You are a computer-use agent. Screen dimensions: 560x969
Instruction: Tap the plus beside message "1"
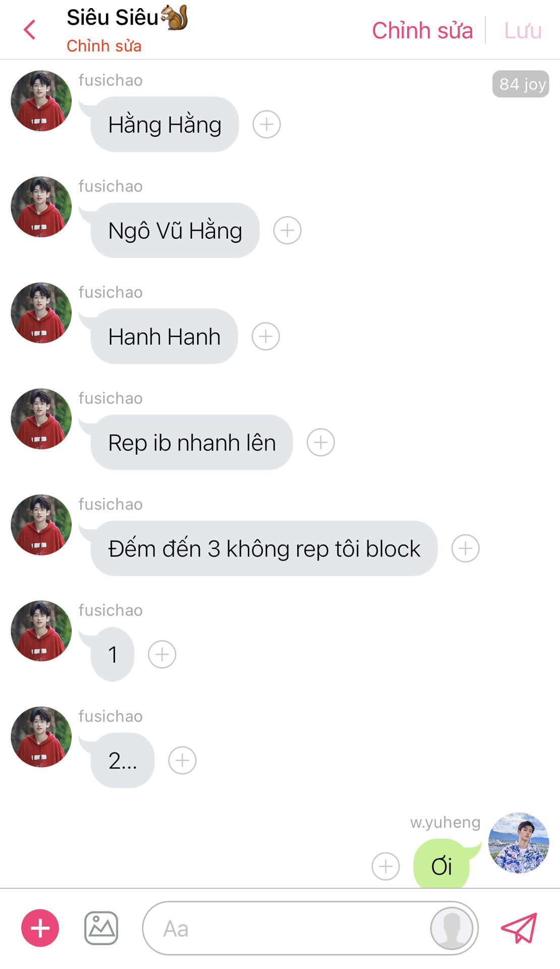pyautogui.click(x=162, y=655)
